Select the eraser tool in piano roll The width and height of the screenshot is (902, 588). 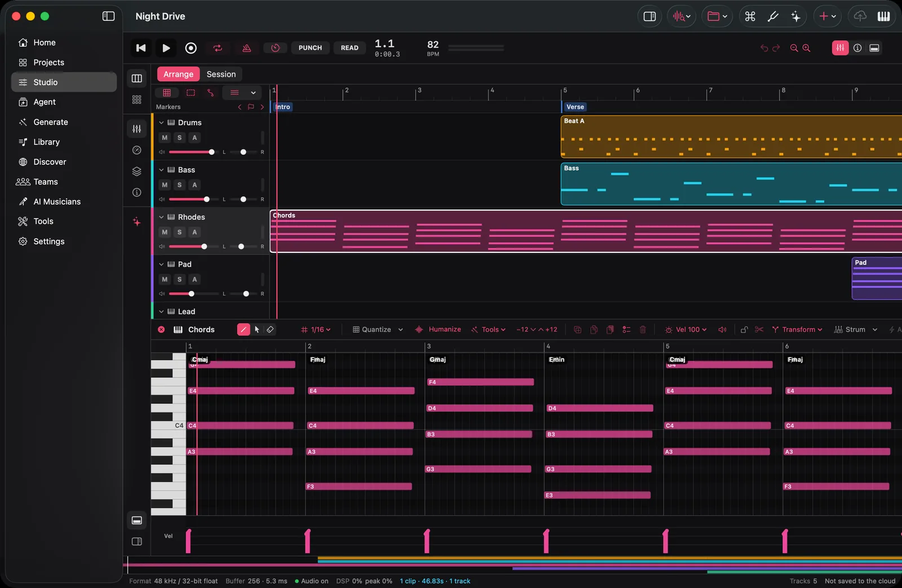point(270,330)
